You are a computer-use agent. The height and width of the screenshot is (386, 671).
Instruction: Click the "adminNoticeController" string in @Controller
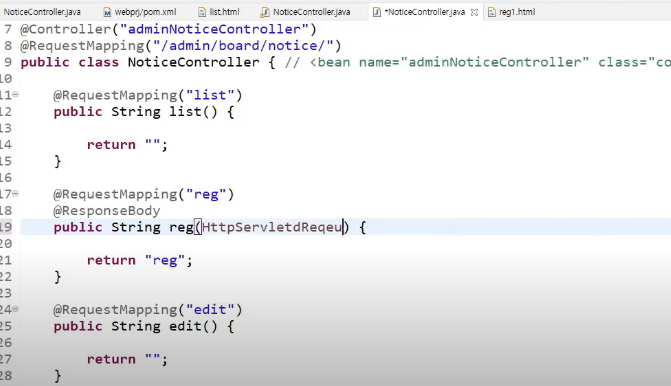point(214,29)
